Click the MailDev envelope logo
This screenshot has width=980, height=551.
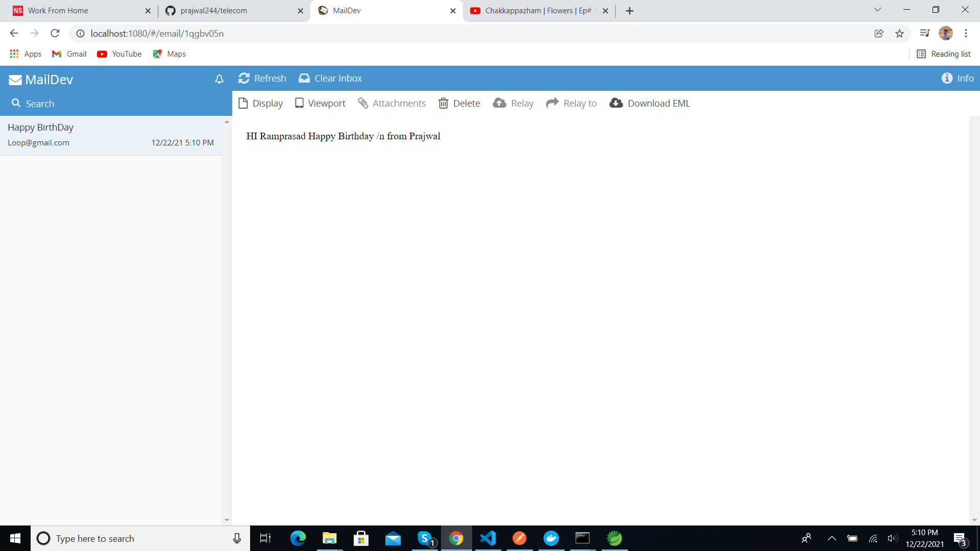click(x=15, y=79)
